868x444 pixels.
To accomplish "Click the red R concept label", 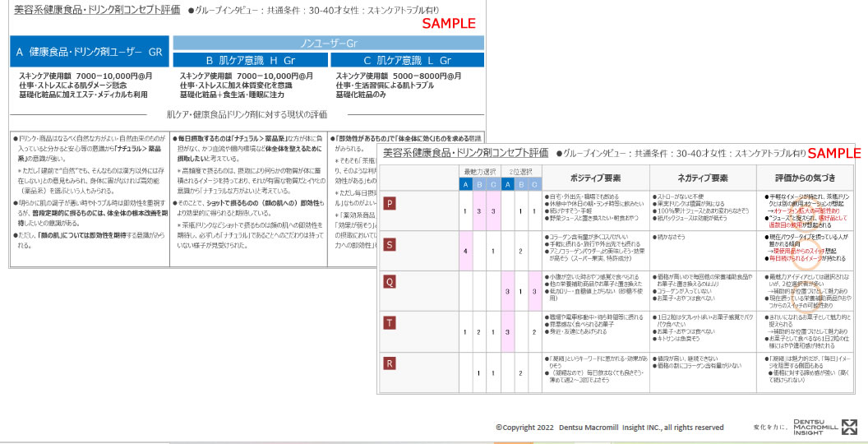I will coord(390,363).
